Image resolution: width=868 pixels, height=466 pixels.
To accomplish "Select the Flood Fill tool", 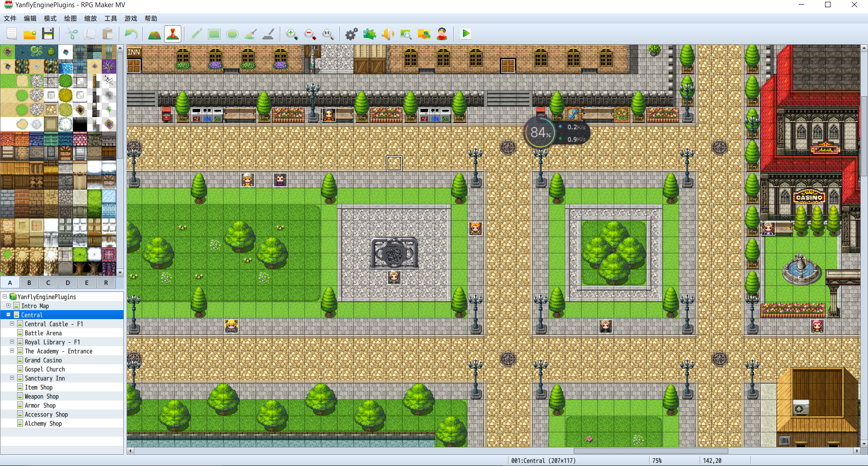I will coord(250,34).
